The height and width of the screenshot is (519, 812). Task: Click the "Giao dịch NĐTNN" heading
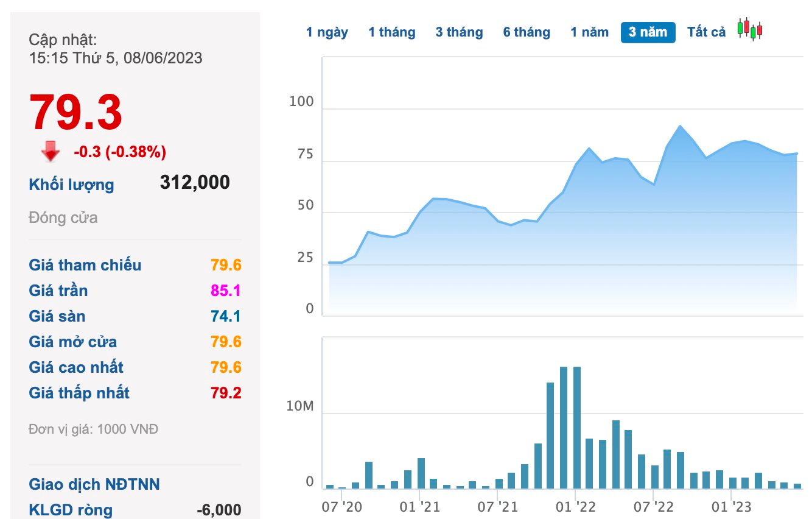click(x=94, y=485)
